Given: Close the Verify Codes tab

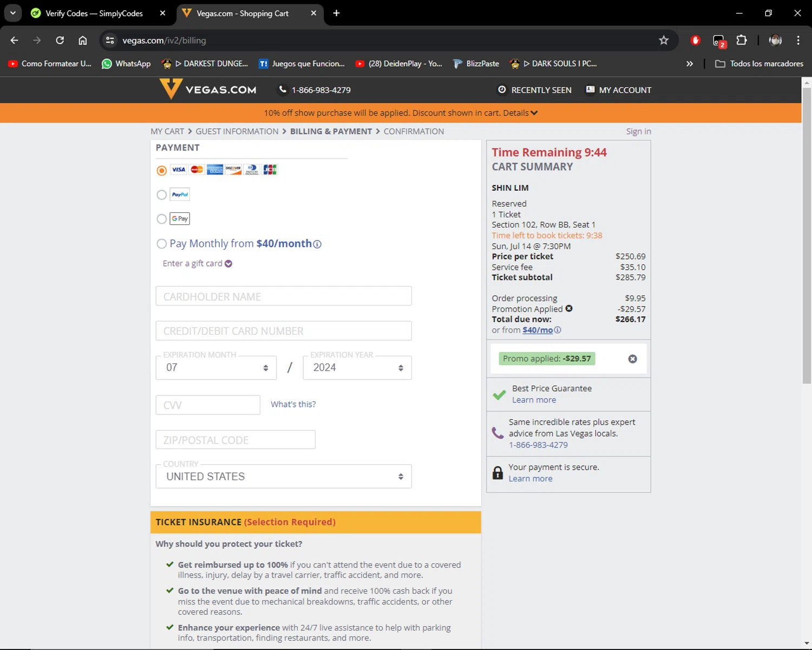Looking at the screenshot, I should pyautogui.click(x=162, y=13).
